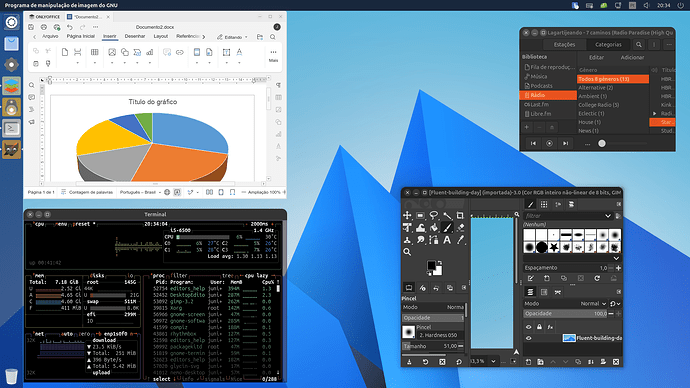Switch to the Desenhar ribbon tab
The height and width of the screenshot is (388, 690).
(135, 37)
